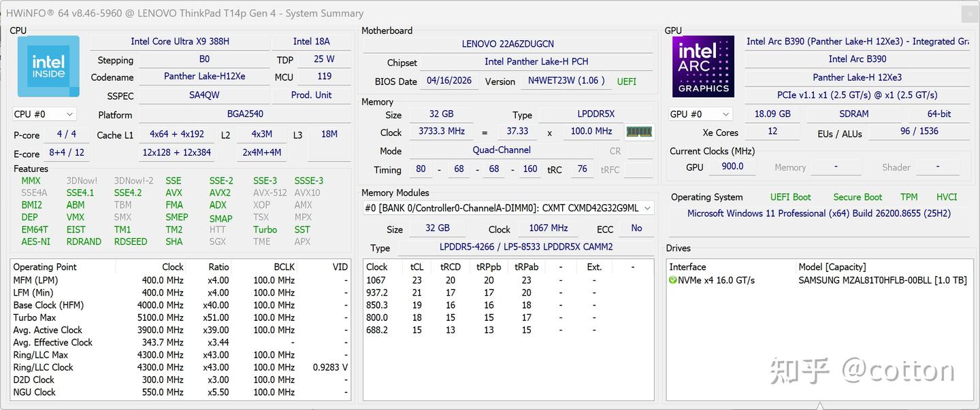Click the ECC No value
980x410 pixels.
pos(636,228)
